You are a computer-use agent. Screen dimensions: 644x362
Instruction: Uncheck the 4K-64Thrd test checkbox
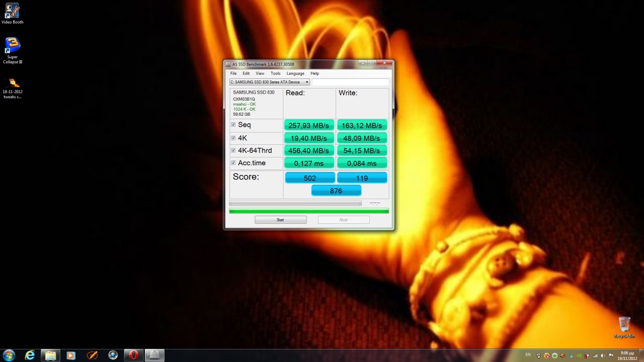tap(233, 150)
